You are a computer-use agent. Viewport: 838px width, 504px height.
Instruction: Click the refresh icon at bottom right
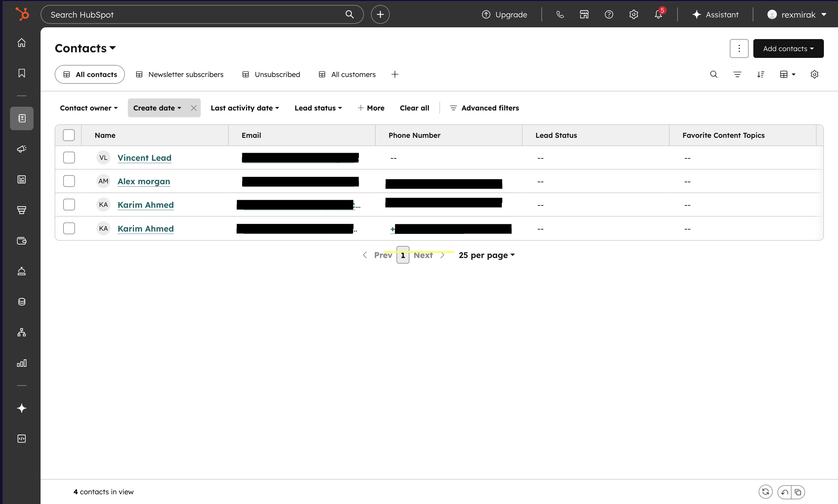[x=766, y=492]
